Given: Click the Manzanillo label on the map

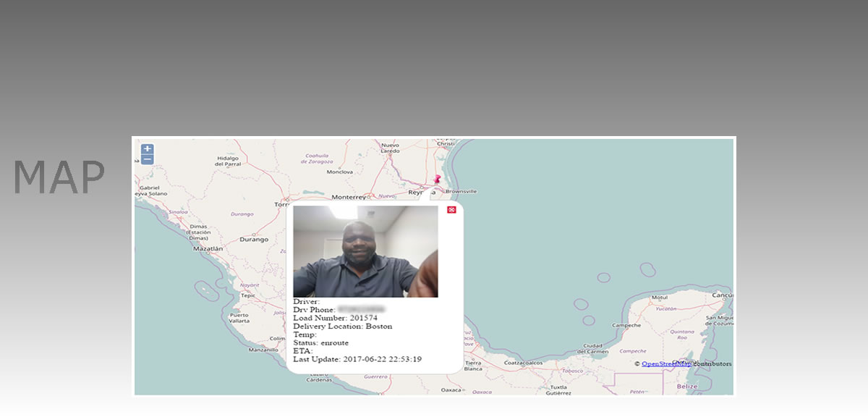Looking at the screenshot, I should point(263,350).
